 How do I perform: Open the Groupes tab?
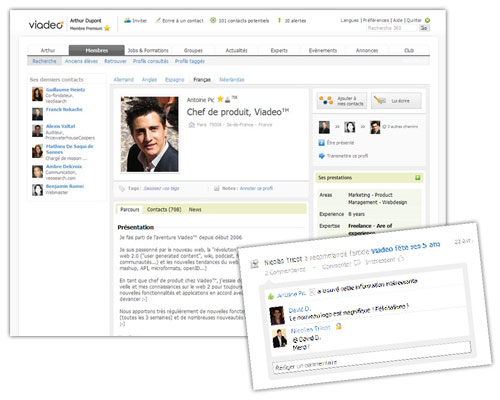tap(193, 50)
